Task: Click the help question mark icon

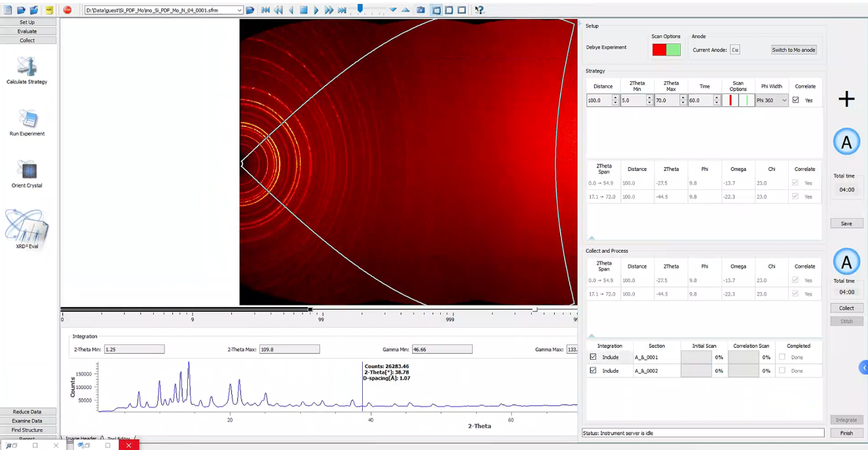Action: click(x=479, y=10)
